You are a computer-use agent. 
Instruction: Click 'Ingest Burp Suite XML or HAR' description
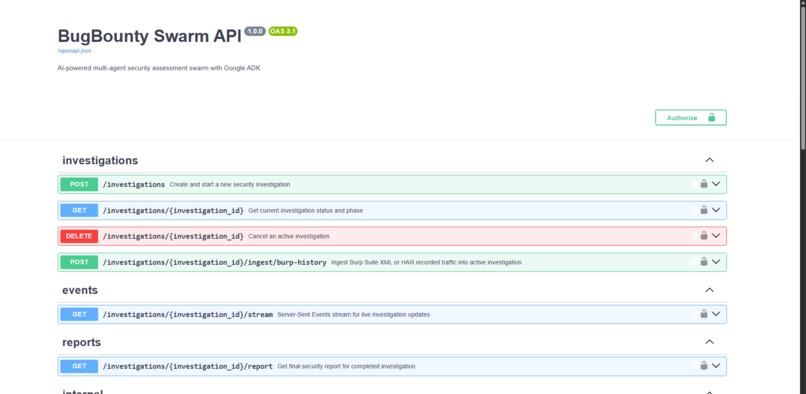coord(426,262)
